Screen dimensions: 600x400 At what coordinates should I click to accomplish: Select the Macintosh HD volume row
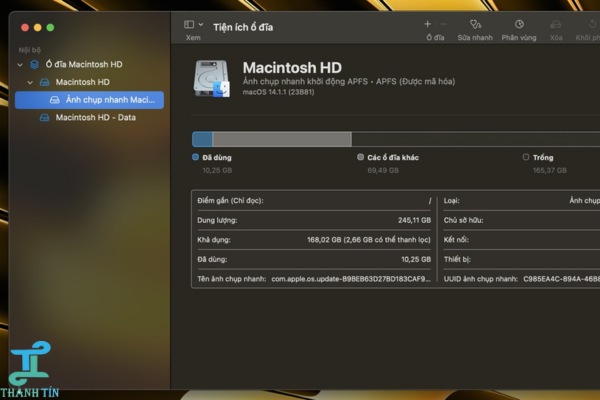[x=83, y=82]
